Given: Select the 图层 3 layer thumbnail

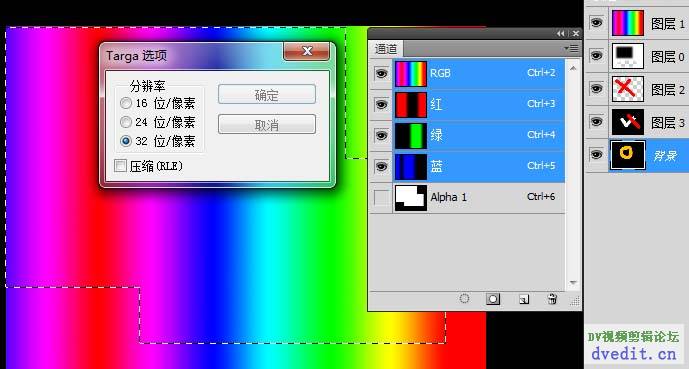Looking at the screenshot, I should (x=627, y=122).
